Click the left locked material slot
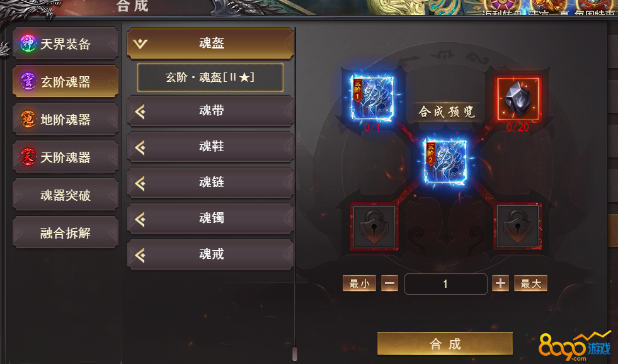The image size is (618, 364). click(374, 226)
